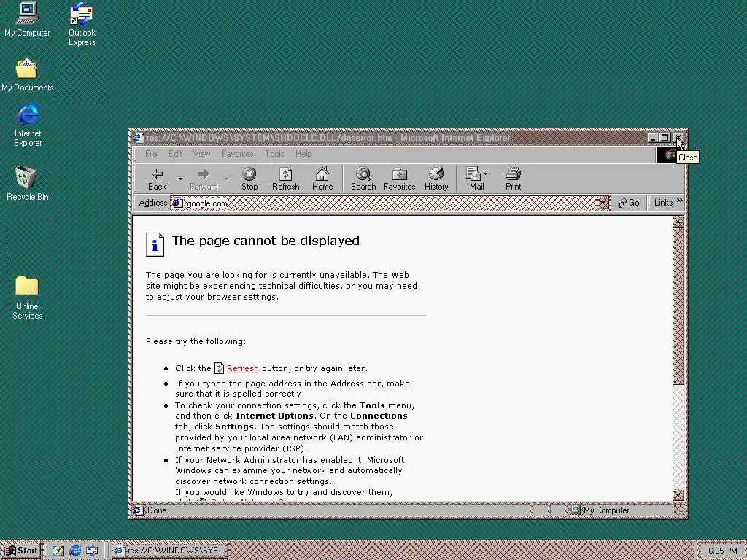Click the 'The page cannot be displayed' heading
Image resolution: width=747 pixels, height=560 pixels.
tap(266, 241)
